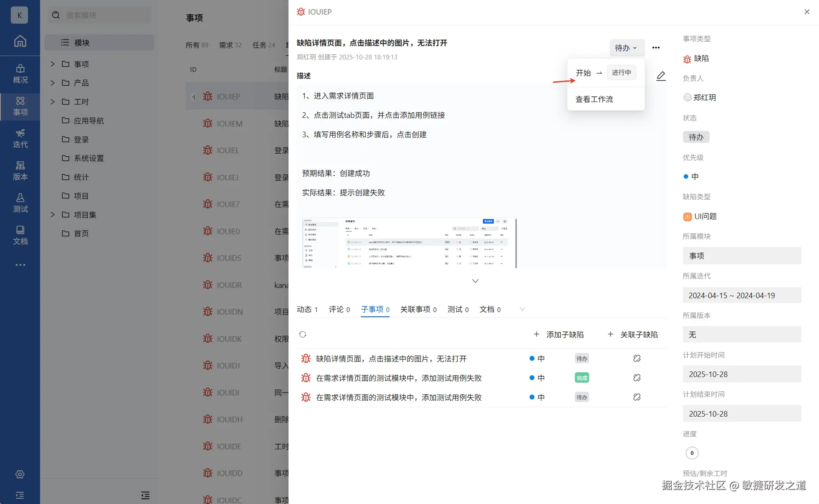
Task: Open more actions ellipsis menu
Action: click(x=656, y=48)
